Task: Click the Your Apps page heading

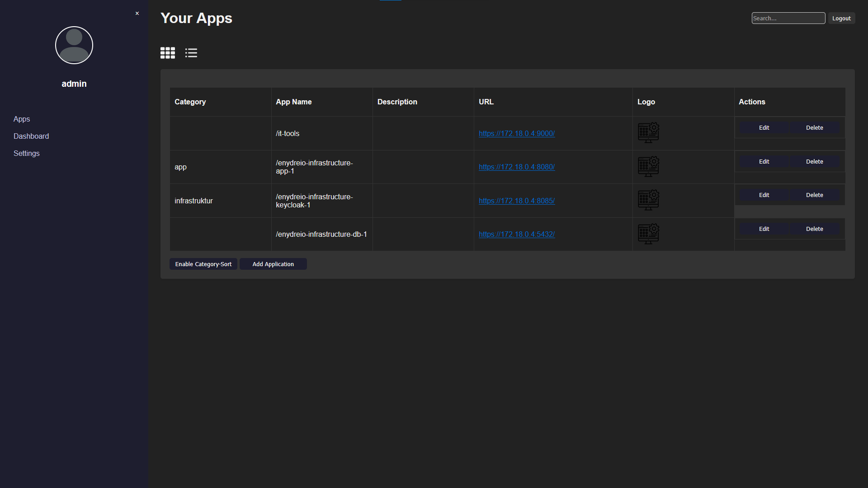Action: pyautogui.click(x=196, y=18)
